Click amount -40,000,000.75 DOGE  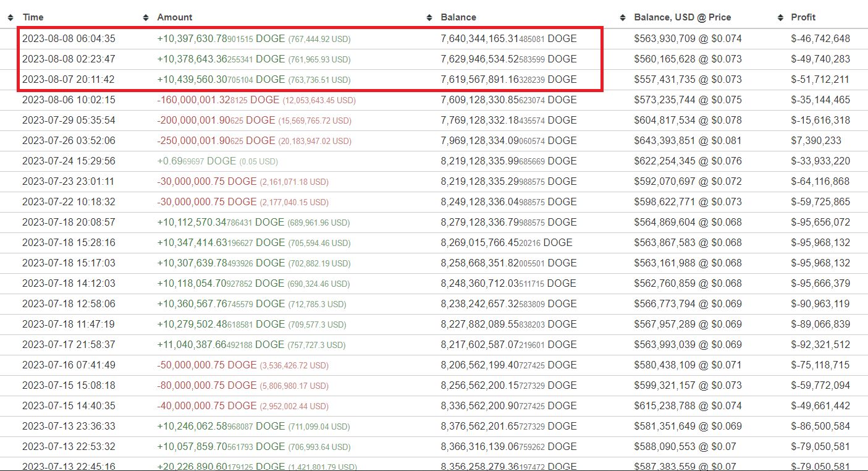point(206,405)
